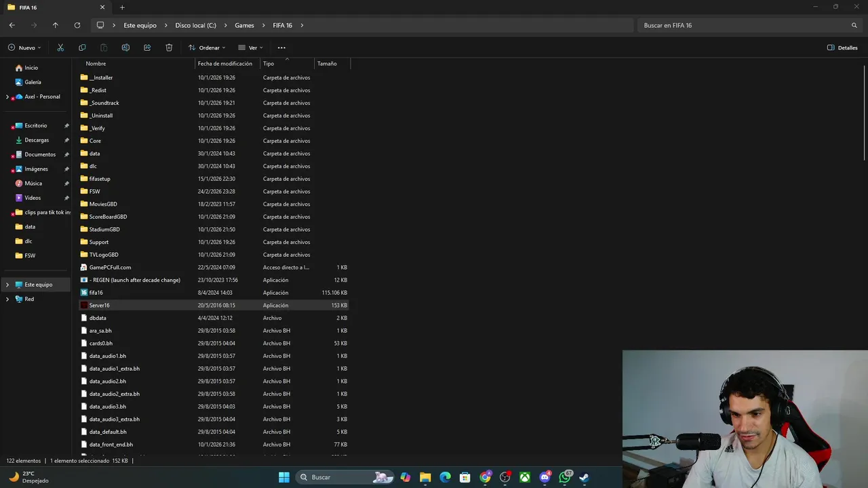Image resolution: width=868 pixels, height=488 pixels.
Task: Click the taskbar Buscar search box
Action: coord(344,477)
